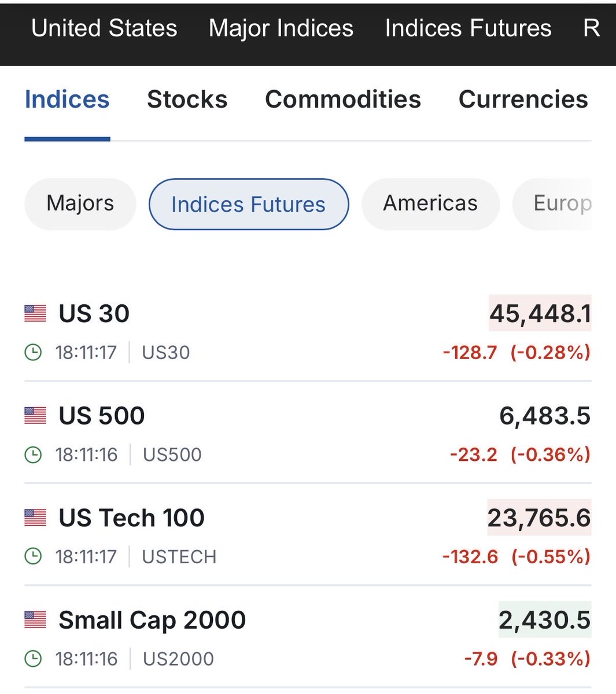Switch to the Stocks tab
This screenshot has height=694, width=616.
pyautogui.click(x=187, y=99)
